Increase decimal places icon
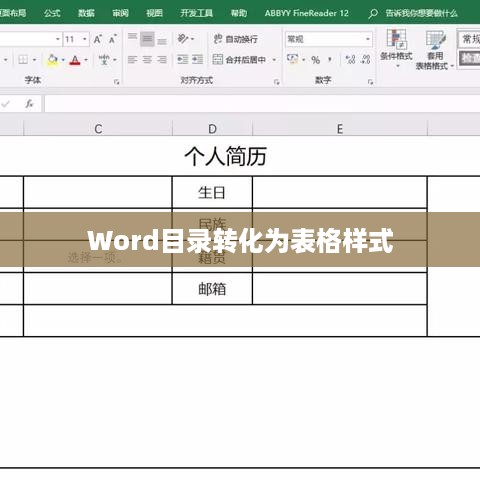480x480 pixels. [x=350, y=60]
